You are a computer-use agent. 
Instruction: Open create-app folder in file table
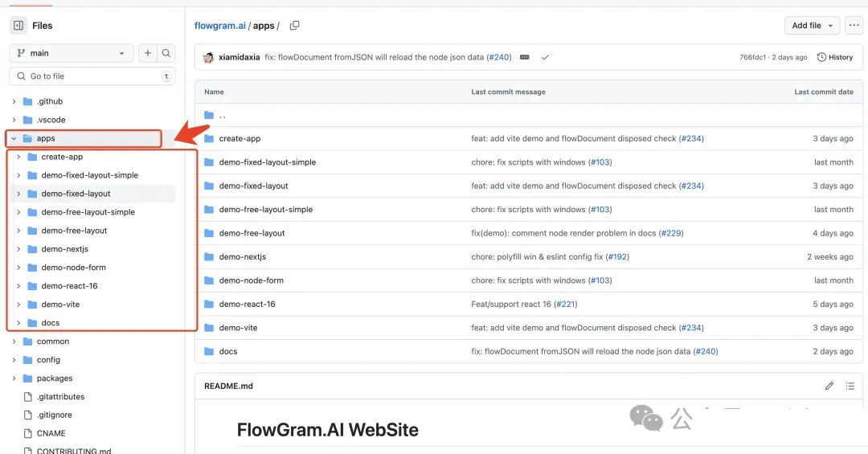pyautogui.click(x=240, y=138)
